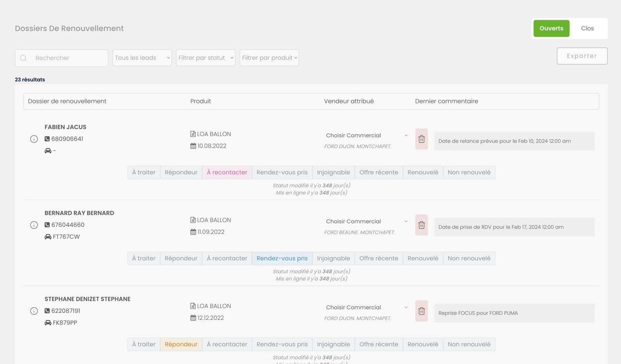
Task: Click phone icon next to 680906641
Action: pos(47,139)
